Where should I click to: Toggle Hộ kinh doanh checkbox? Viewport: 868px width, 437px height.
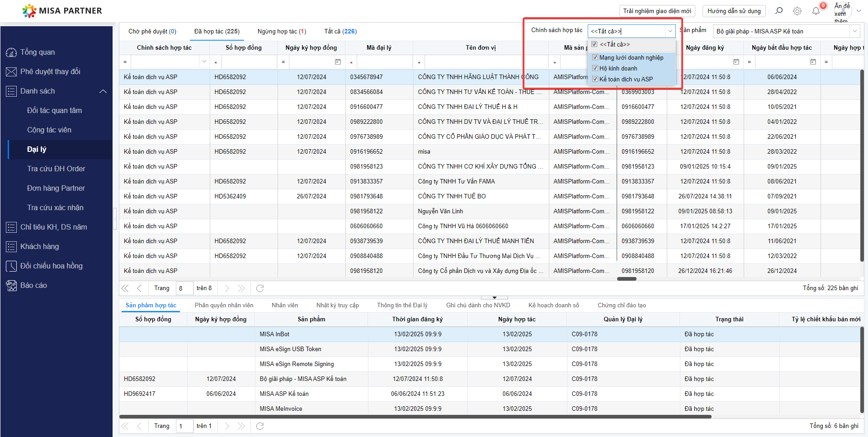(x=595, y=68)
